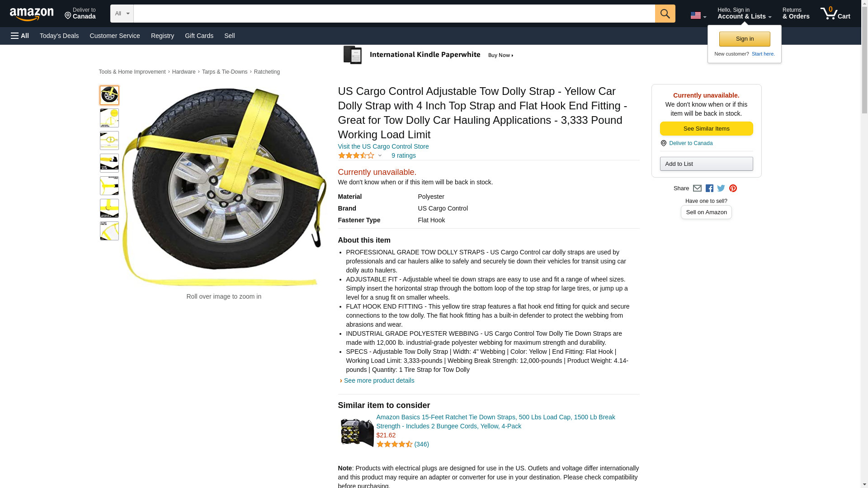Share the product on Pinterest
Viewport: 868px width, 488px height.
tap(733, 188)
